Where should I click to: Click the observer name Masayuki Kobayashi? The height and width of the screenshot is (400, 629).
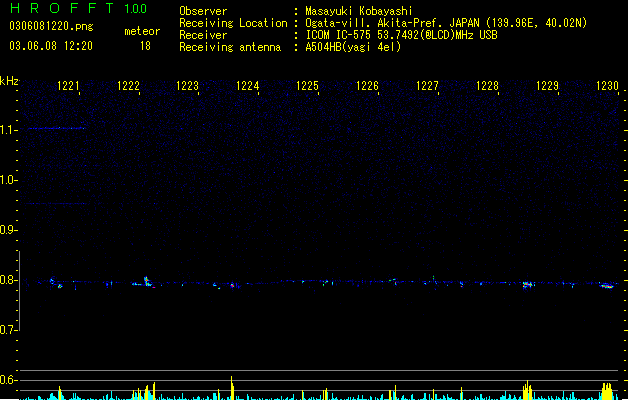359,11
